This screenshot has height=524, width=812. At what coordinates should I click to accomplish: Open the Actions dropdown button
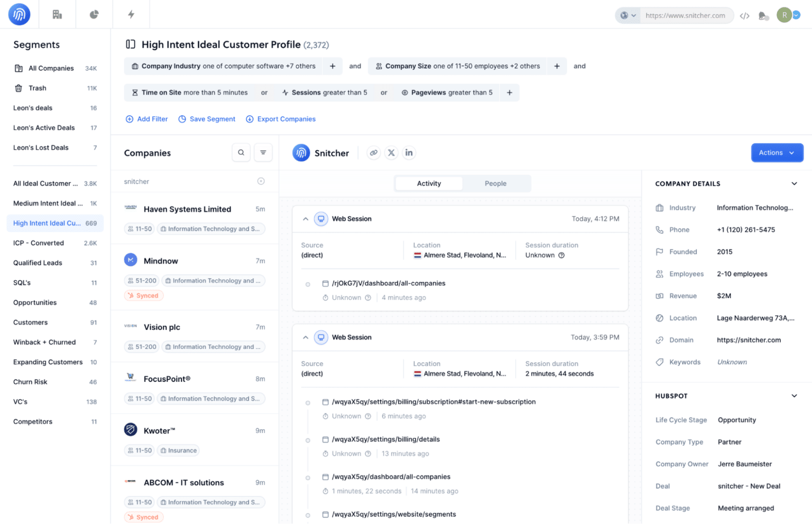pyautogui.click(x=777, y=153)
